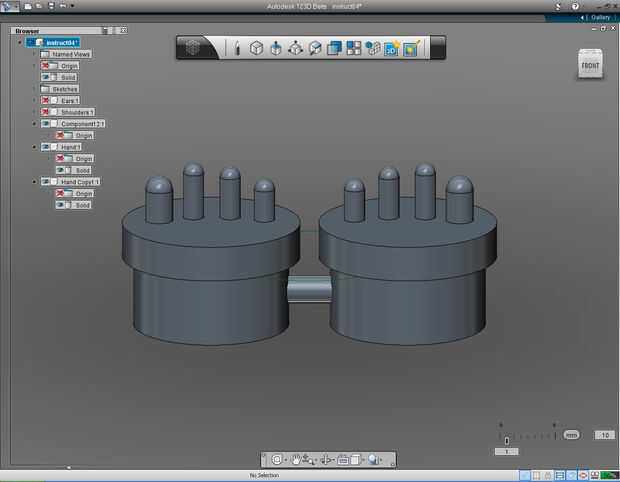Click the Sketch pencil tool icon
Screen dimensions: 620x482
[x=237, y=47]
